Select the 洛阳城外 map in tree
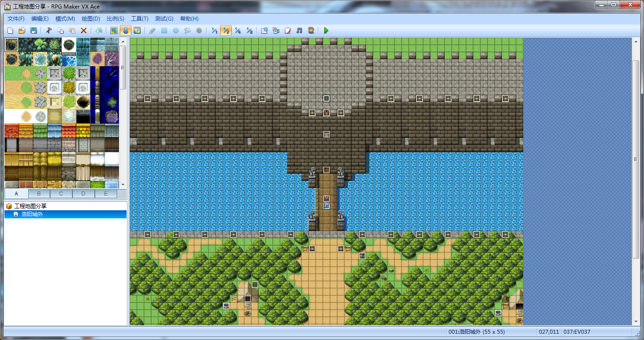 point(32,214)
